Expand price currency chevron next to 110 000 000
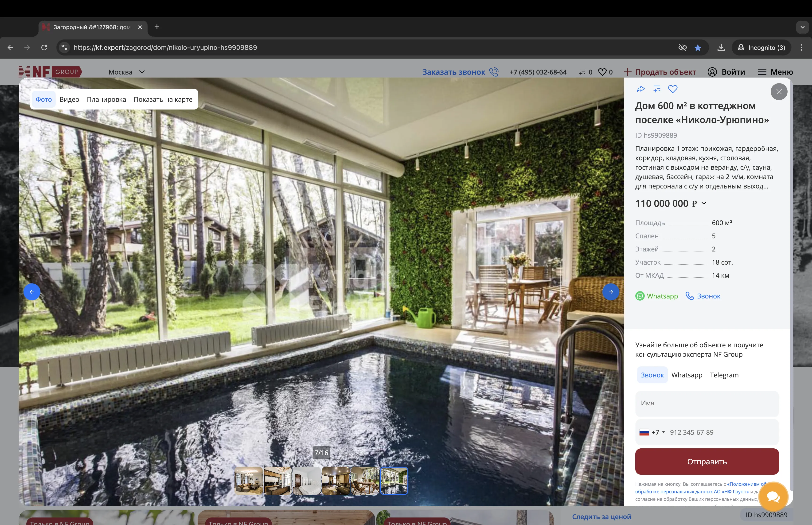 (704, 204)
